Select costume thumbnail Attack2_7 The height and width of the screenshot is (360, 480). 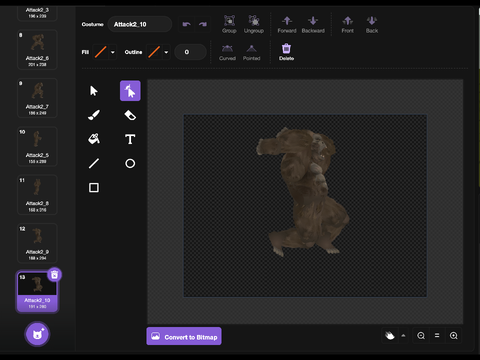pos(37,98)
